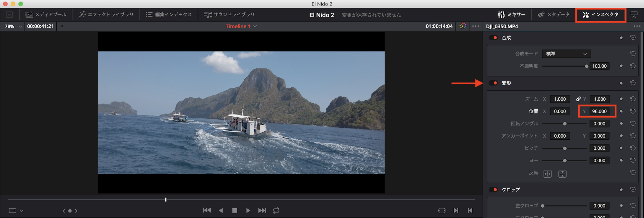The height and width of the screenshot is (218, 644).
Task: Click the monitor output icon beside Inspector
Action: click(634, 15)
